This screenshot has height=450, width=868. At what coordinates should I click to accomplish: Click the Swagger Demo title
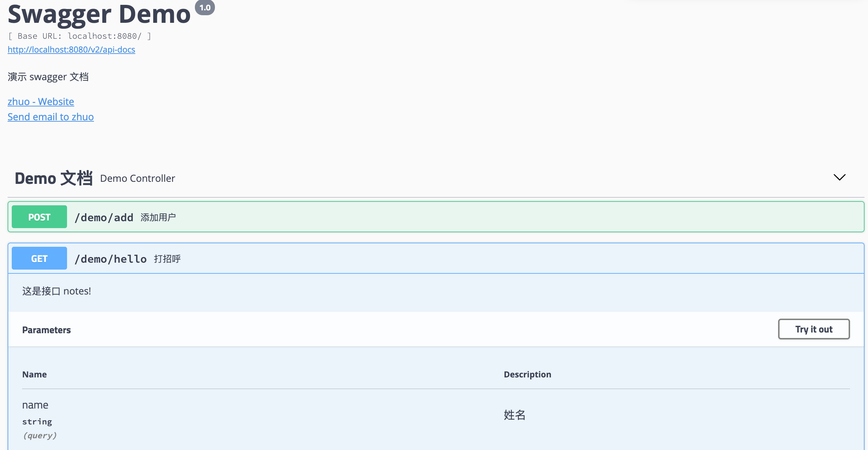pyautogui.click(x=99, y=15)
